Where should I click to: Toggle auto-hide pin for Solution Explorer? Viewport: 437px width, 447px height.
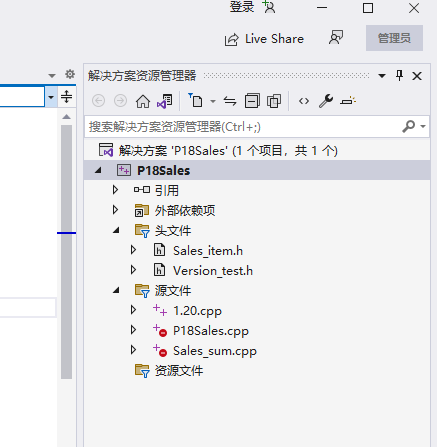(x=399, y=76)
